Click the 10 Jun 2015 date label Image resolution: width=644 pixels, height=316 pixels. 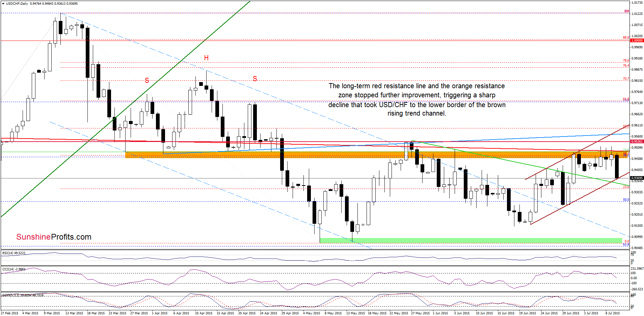pos(484,313)
